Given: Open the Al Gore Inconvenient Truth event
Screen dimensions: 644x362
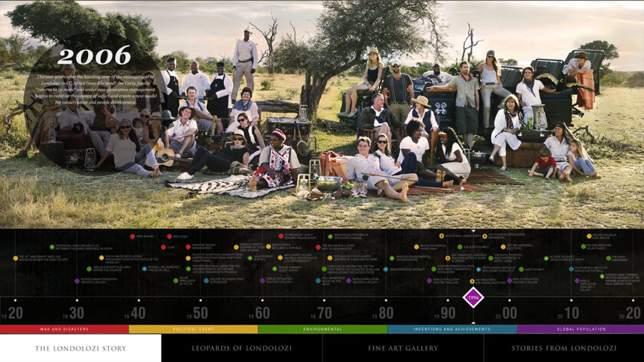Looking at the screenshot, I should click(546, 258).
